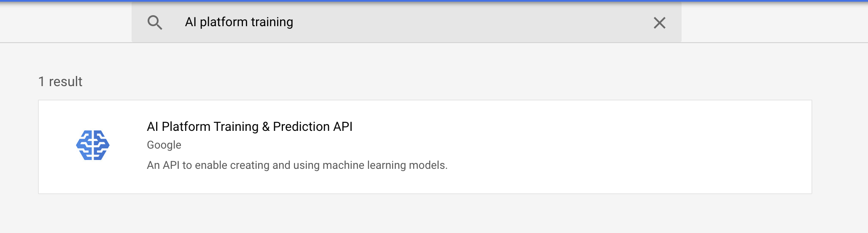Click the '1 result' count text
The height and width of the screenshot is (233, 868).
(60, 81)
